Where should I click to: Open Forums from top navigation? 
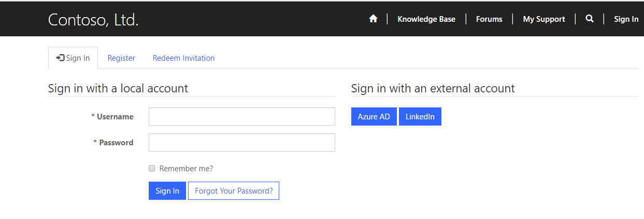pos(489,19)
